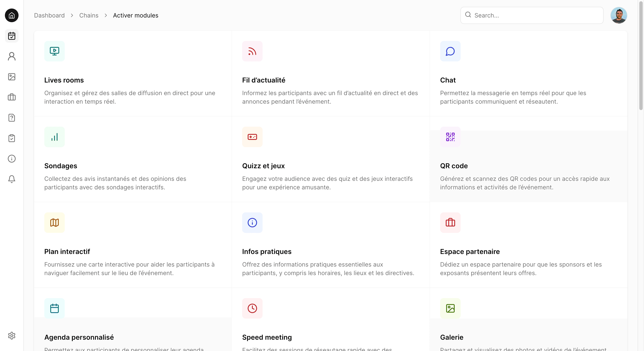The width and height of the screenshot is (644, 351).
Task: Open the question-mark file sidebar icon
Action: coord(11,118)
